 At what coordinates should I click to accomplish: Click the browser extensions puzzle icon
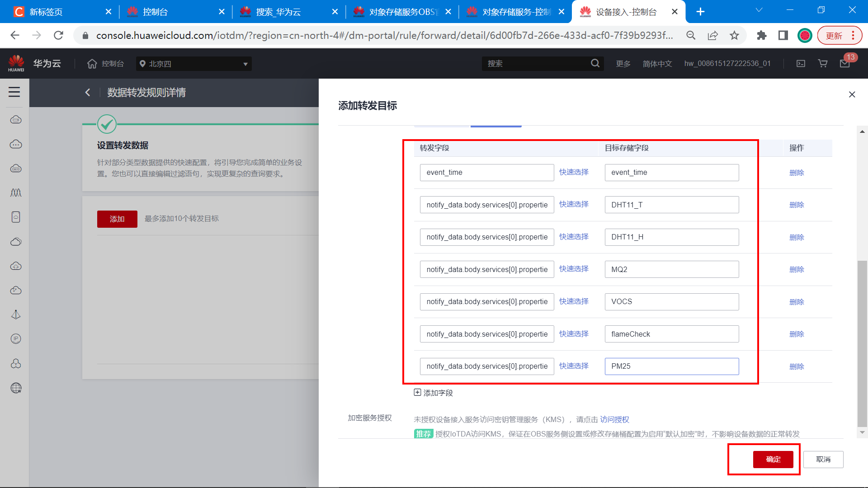point(762,35)
